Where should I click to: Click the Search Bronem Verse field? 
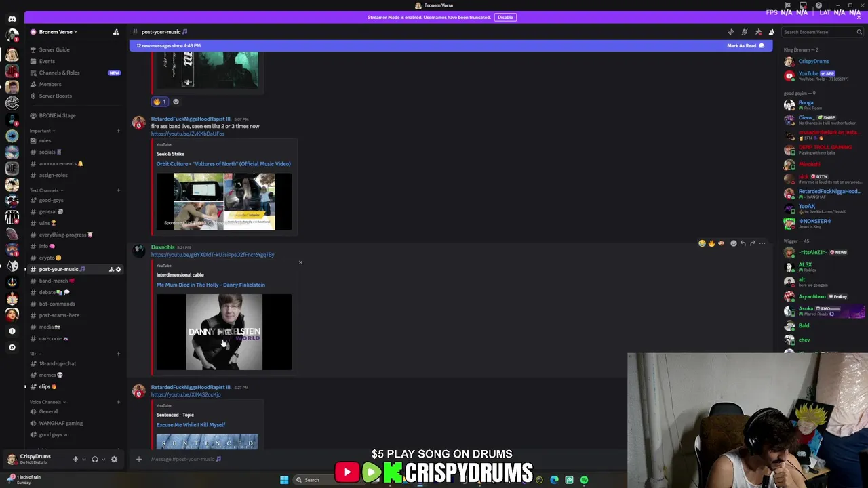click(823, 32)
